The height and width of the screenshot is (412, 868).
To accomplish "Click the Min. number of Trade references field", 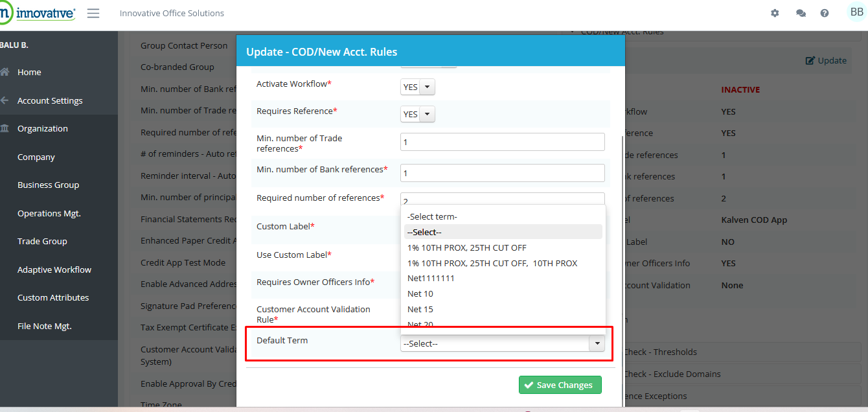I will [503, 142].
